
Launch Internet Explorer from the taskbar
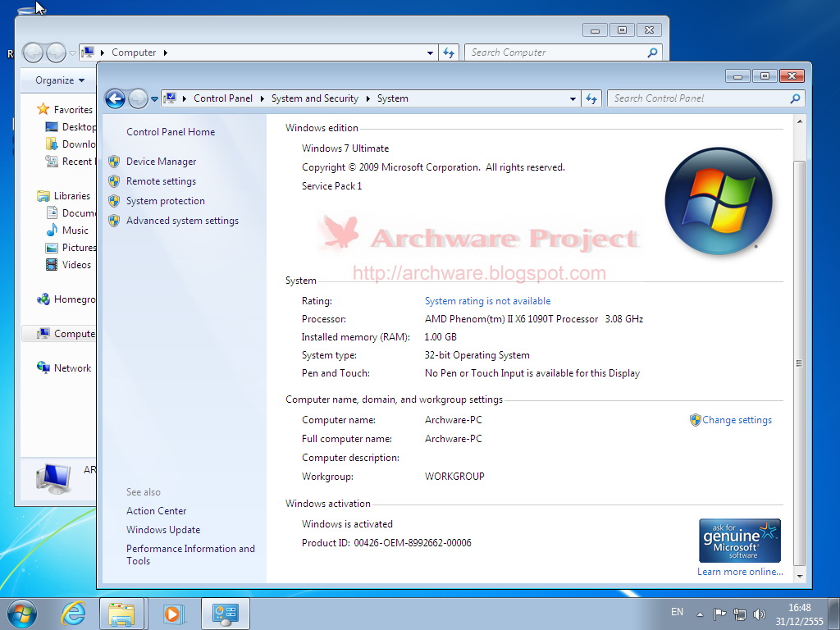[x=72, y=613]
